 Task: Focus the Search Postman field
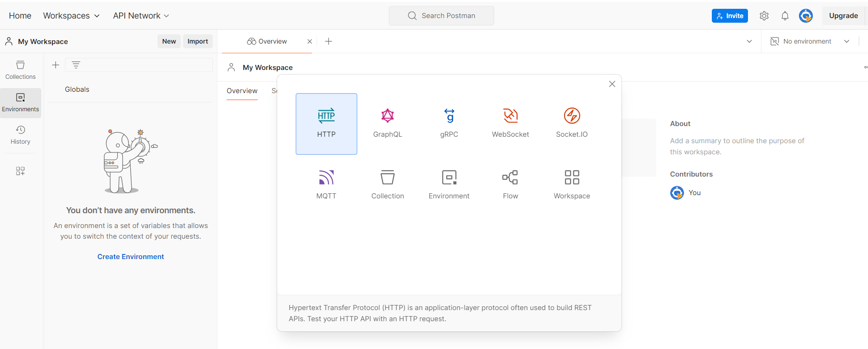coord(441,16)
